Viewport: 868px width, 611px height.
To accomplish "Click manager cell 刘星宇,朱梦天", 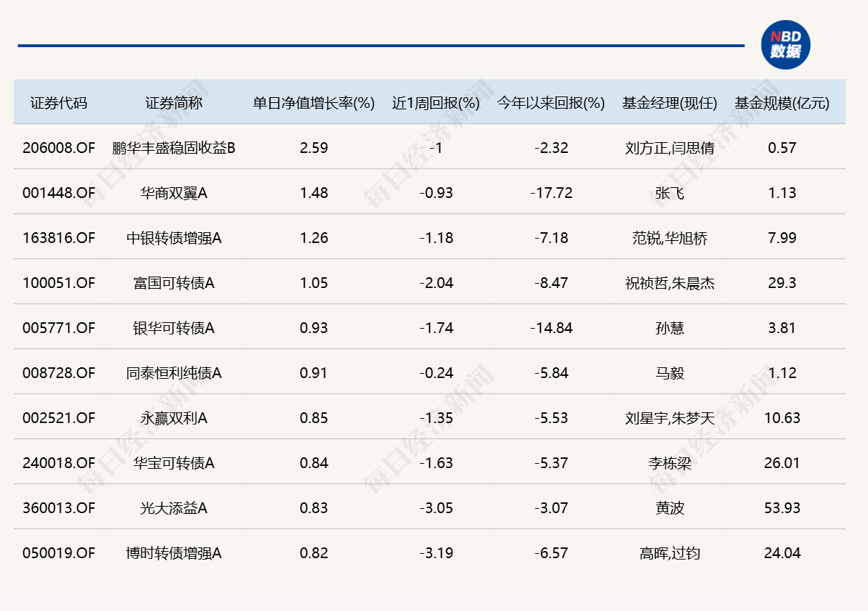I will [669, 418].
